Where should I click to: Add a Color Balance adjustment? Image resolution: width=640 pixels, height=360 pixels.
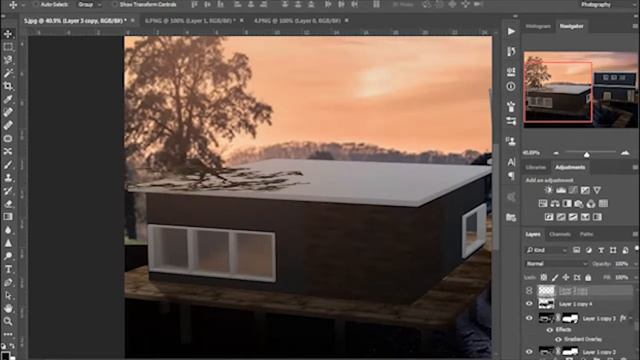tap(555, 203)
